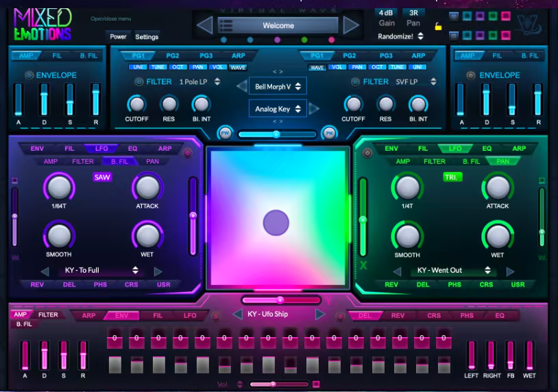Click the previous preset left arrow
This screenshot has width=558, height=392.
(x=205, y=25)
